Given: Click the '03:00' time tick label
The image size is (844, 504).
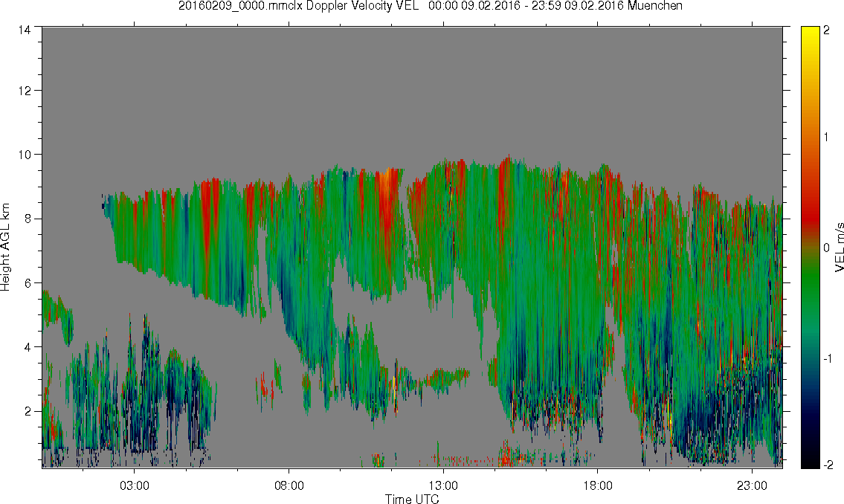Looking at the screenshot, I should click(x=134, y=485).
